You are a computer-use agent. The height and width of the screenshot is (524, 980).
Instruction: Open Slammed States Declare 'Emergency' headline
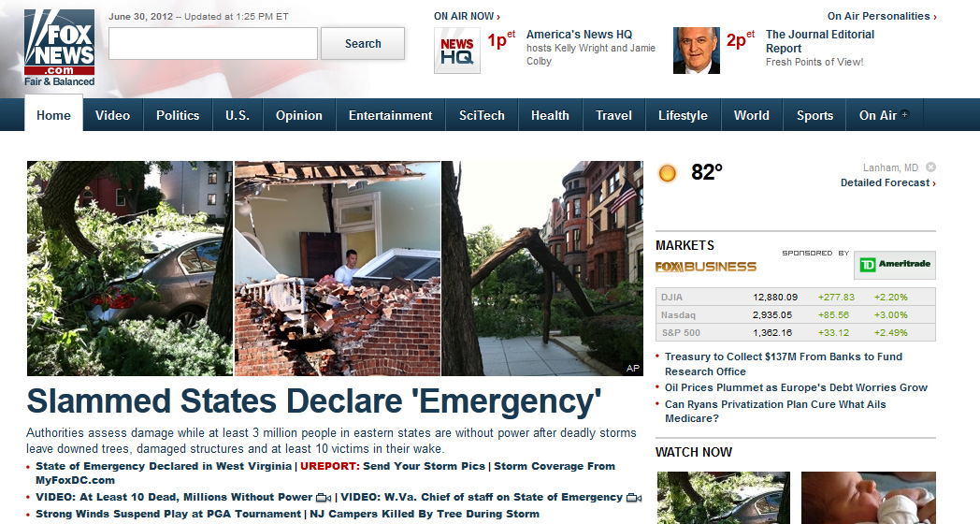coord(314,400)
